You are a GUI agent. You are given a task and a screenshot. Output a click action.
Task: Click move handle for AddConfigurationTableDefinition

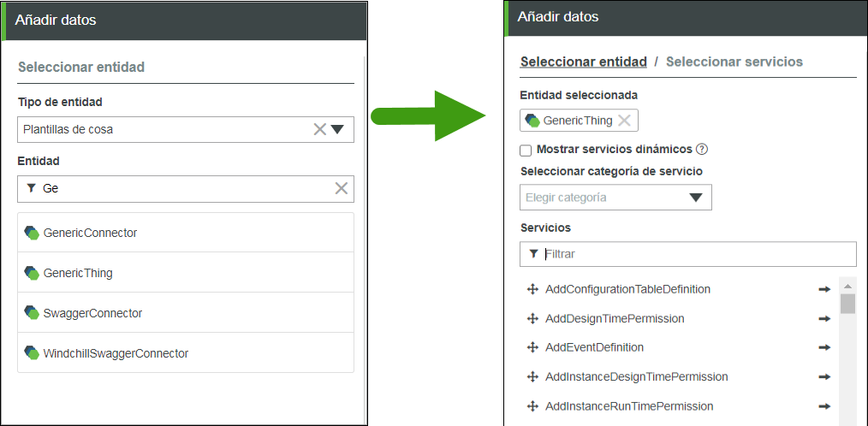[x=532, y=289]
